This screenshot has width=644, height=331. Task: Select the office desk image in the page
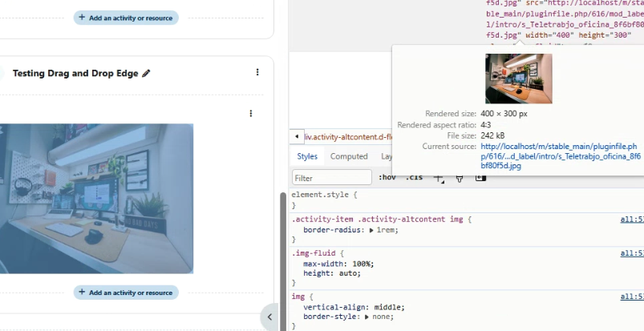pyautogui.click(x=96, y=198)
